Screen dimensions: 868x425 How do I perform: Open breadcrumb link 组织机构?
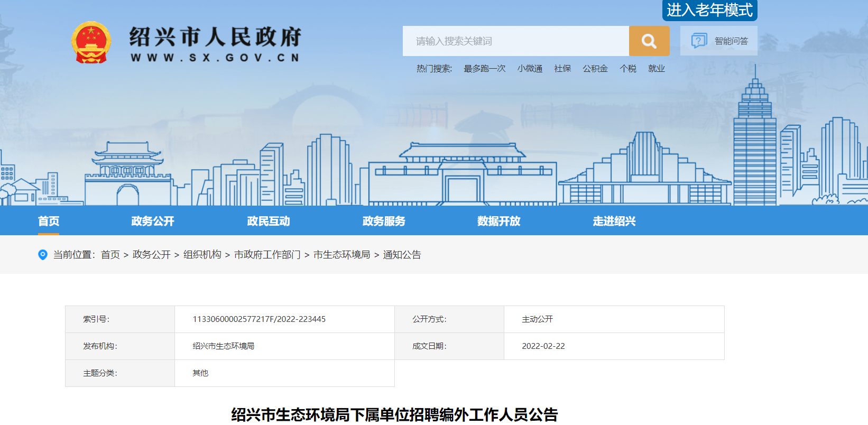tap(202, 255)
